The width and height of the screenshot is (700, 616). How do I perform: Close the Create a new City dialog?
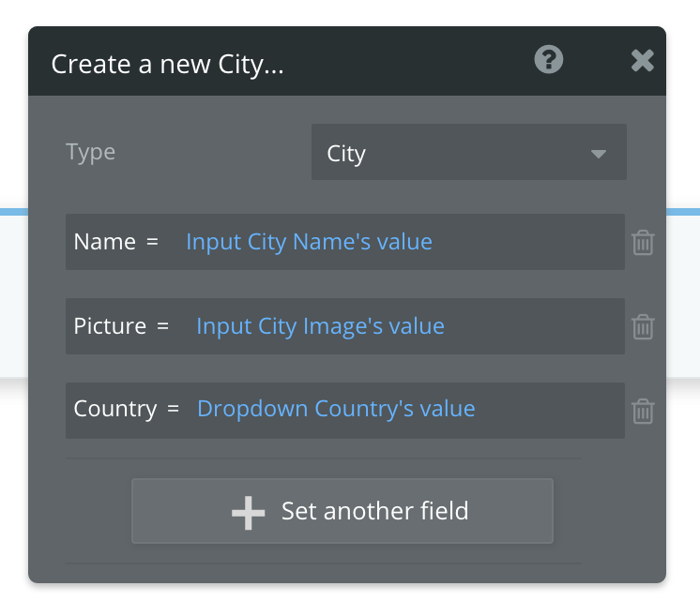pyautogui.click(x=642, y=61)
